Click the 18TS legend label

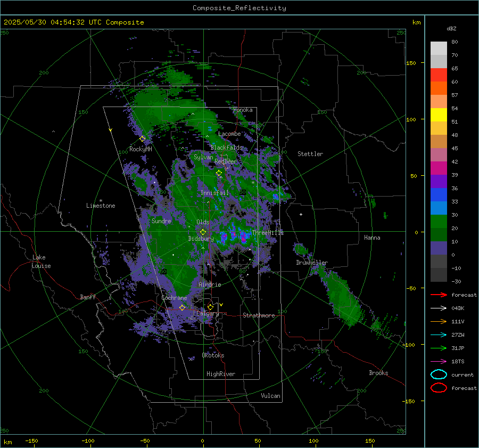[458, 362]
